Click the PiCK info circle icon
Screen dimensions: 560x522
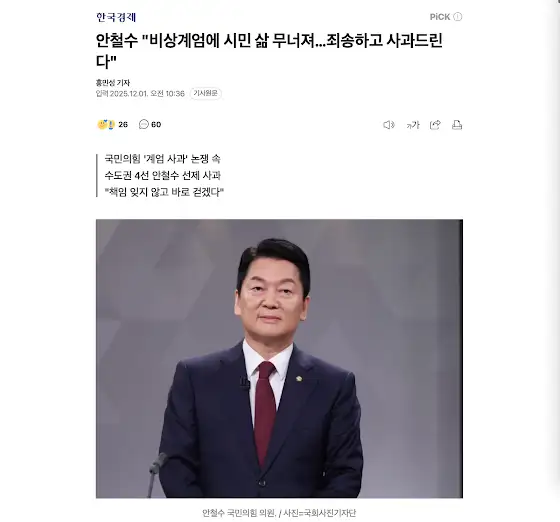pos(458,17)
